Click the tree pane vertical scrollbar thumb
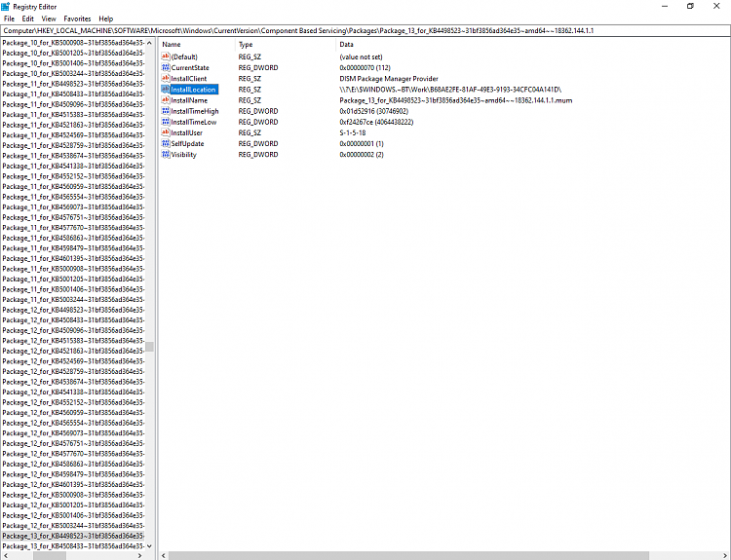Screen dimensions: 731x560 coord(150,347)
